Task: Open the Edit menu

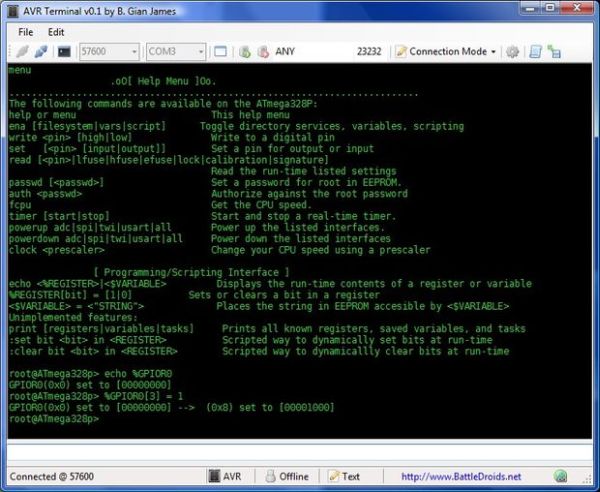Action: click(56, 32)
